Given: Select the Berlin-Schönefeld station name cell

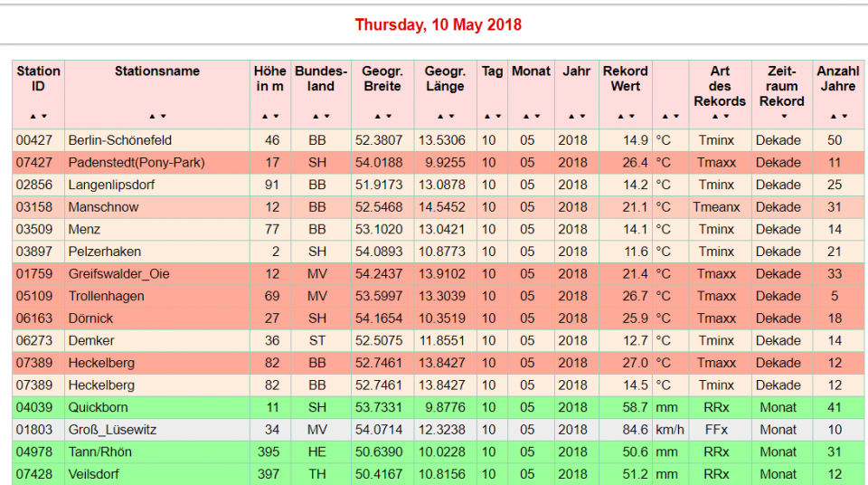Looking at the screenshot, I should pyautogui.click(x=120, y=140).
